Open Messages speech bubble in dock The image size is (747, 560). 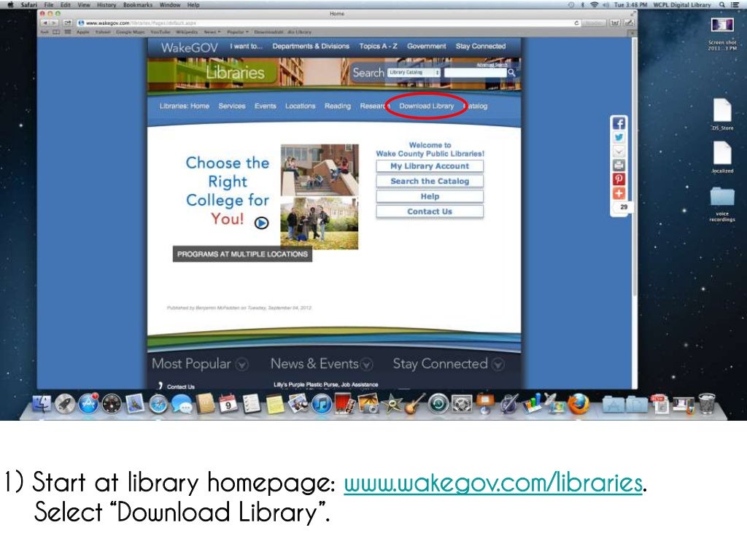tap(182, 405)
